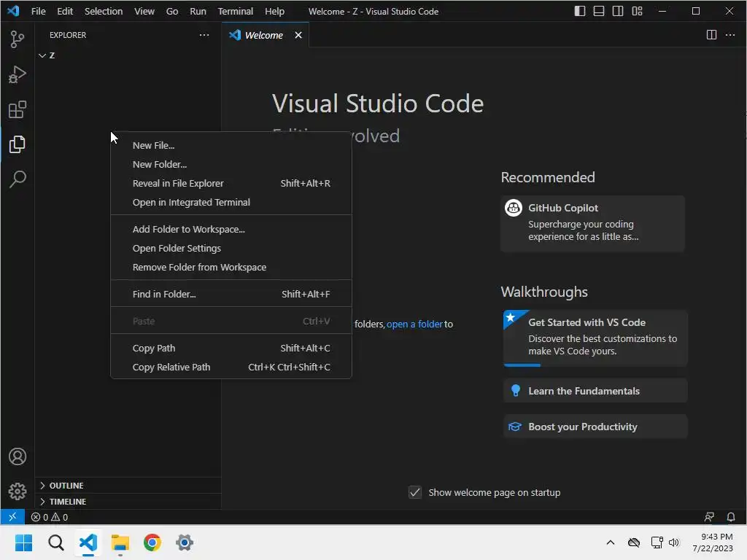
Task: Open the Settings app on taskbar
Action: point(185,542)
